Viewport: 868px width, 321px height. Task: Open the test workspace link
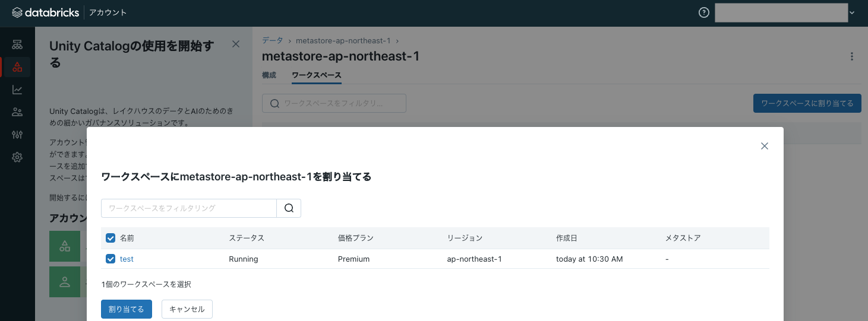(127, 259)
